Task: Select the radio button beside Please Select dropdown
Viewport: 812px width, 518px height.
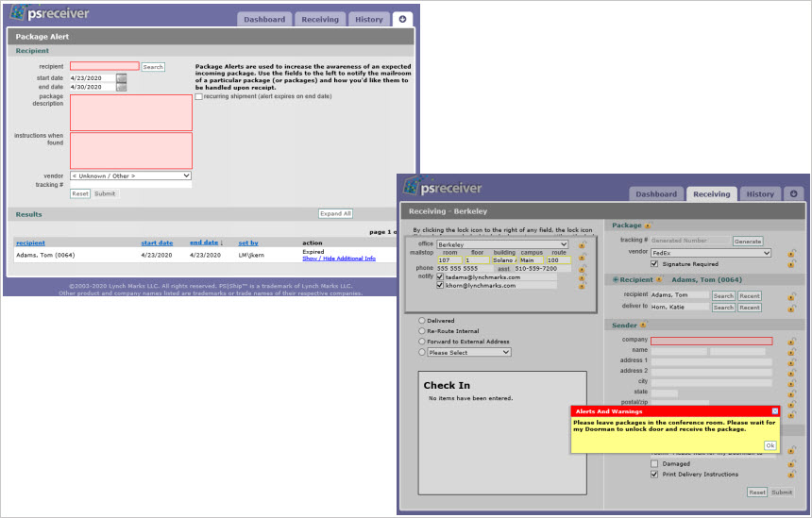Action: pyautogui.click(x=421, y=352)
